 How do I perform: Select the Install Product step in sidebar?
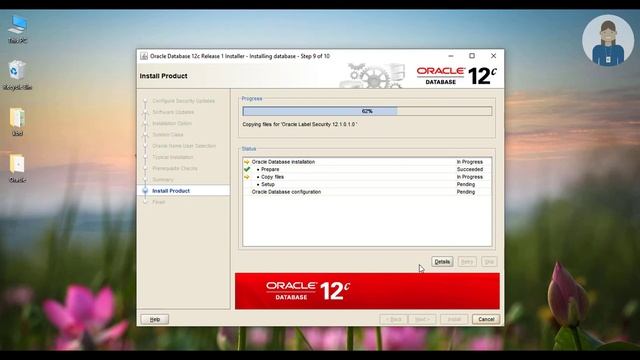[x=171, y=191]
